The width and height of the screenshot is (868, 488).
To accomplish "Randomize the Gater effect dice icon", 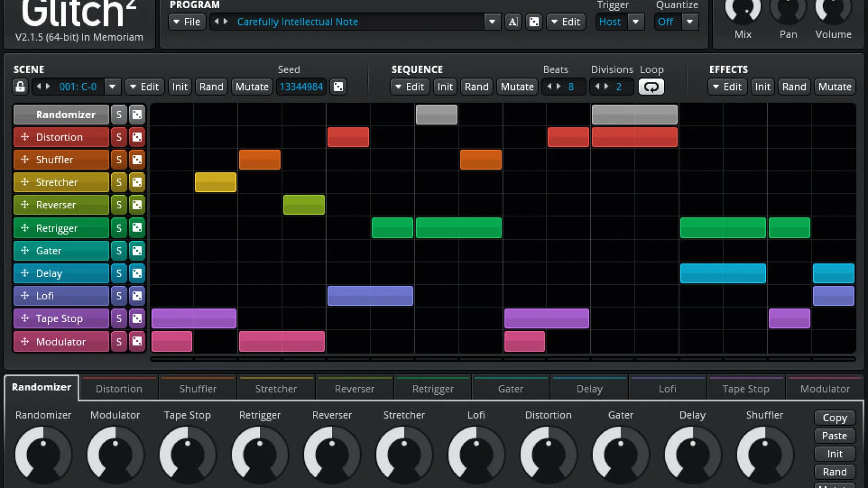I will 137,251.
